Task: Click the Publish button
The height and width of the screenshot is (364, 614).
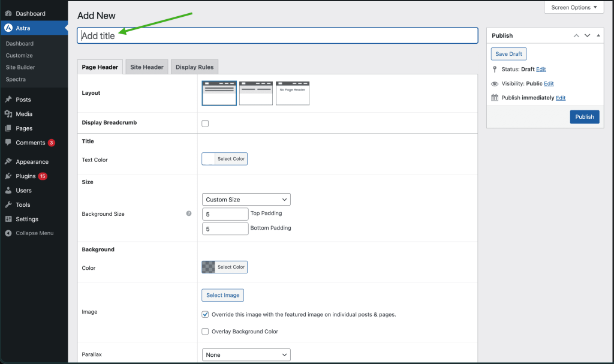Action: [584, 116]
